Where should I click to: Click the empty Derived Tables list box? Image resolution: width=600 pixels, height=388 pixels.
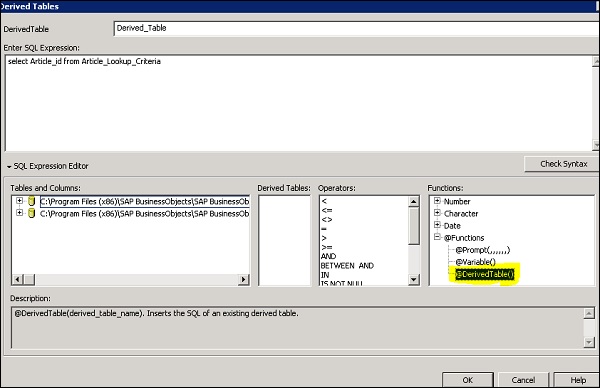tap(284, 240)
